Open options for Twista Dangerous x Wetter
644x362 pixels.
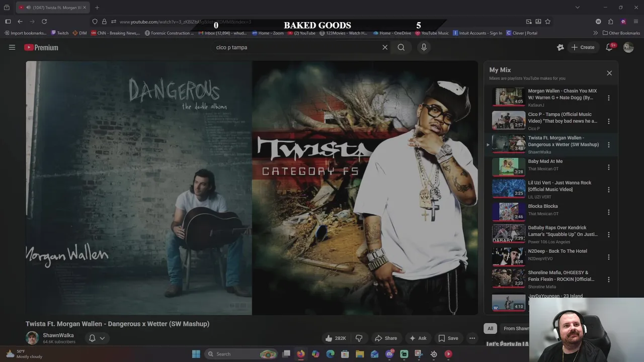[608, 145]
